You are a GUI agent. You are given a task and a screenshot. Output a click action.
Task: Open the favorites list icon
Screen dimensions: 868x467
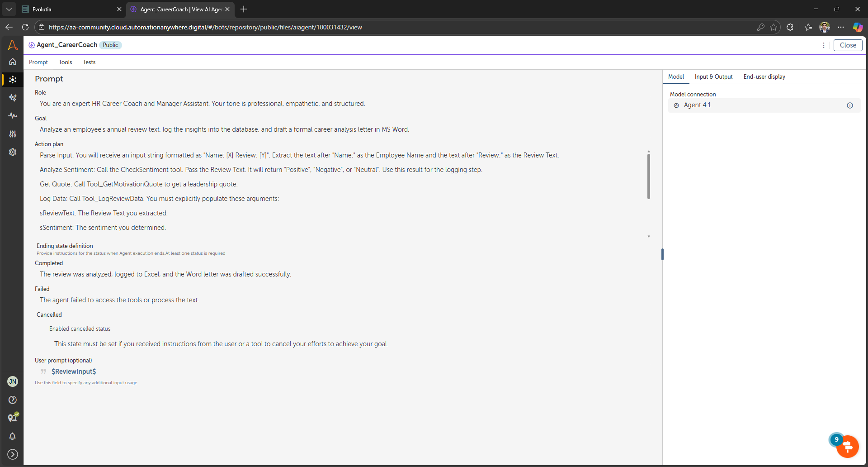tap(808, 27)
